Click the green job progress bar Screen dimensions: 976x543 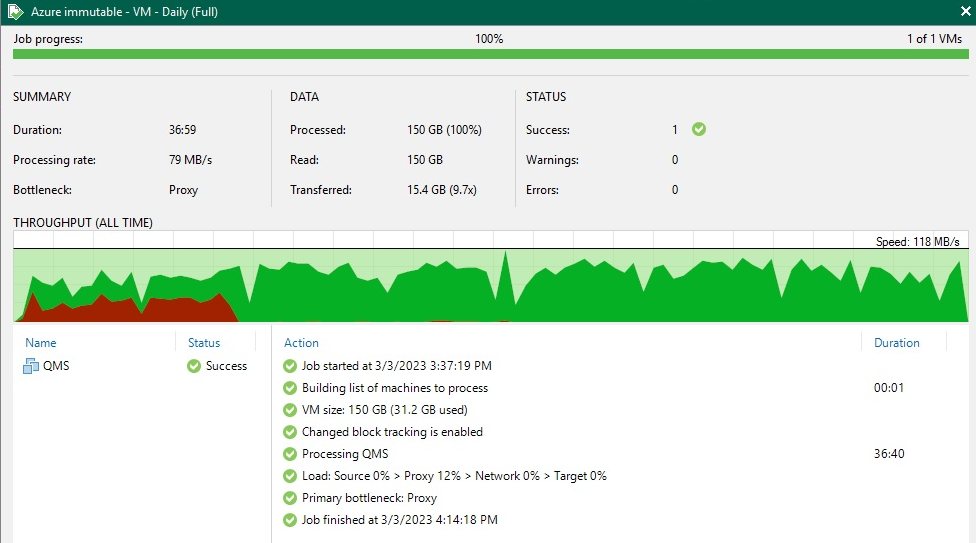point(490,54)
